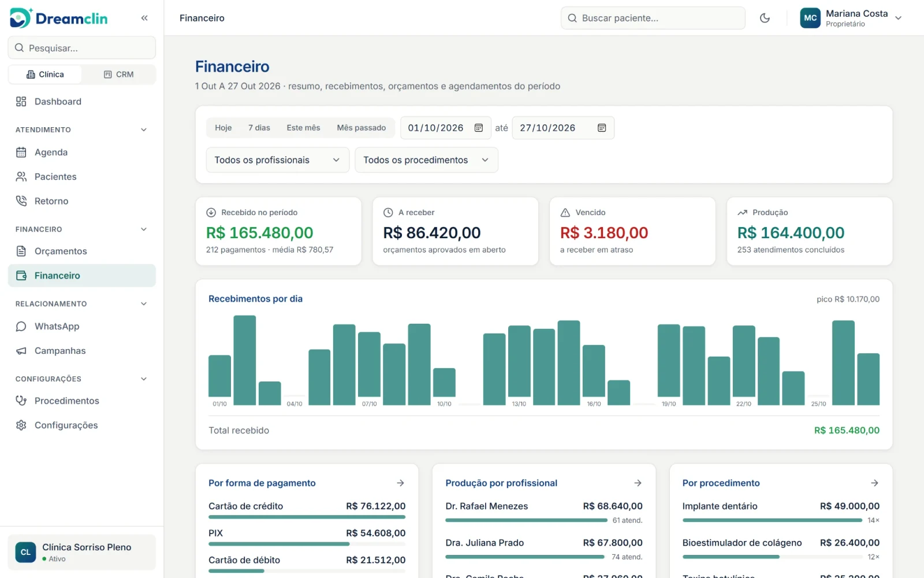Collapse the sidebar with double-chevron icon
Screen dimensions: 924x578
pyautogui.click(x=144, y=18)
